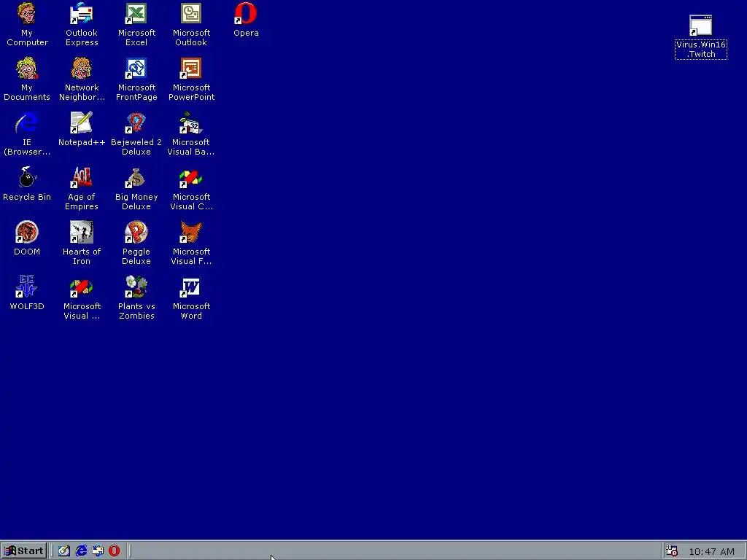Image resolution: width=747 pixels, height=560 pixels.
Task: Launch Internet Explorer from Quick Launch bar
Action: point(81,551)
